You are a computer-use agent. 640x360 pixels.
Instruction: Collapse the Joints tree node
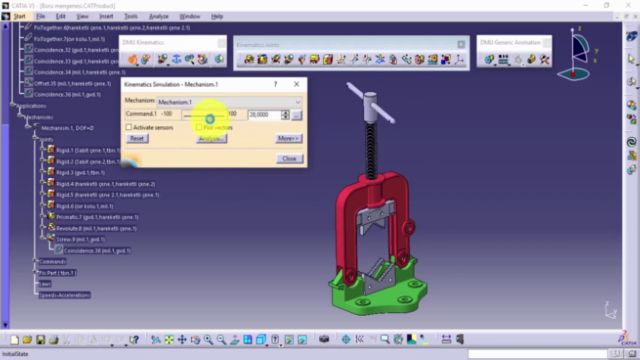[35, 139]
